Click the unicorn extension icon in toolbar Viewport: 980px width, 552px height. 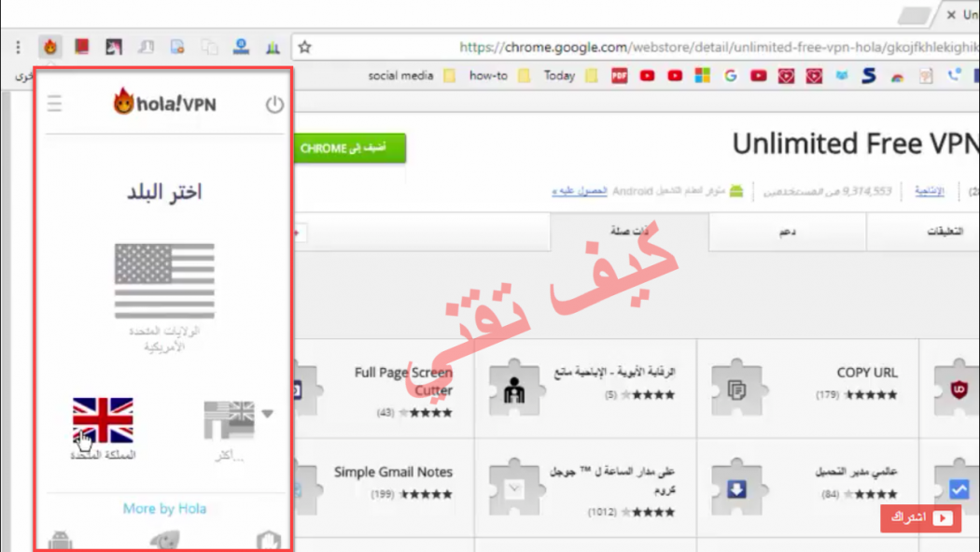[x=114, y=47]
